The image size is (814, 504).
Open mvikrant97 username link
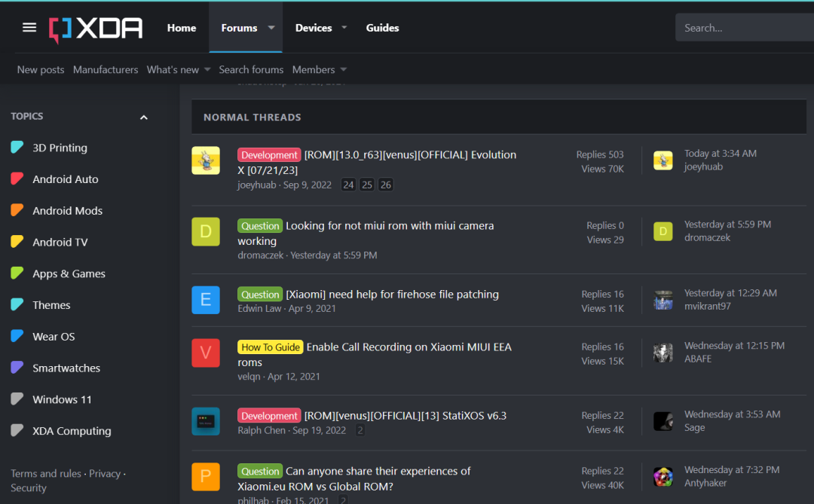point(707,306)
